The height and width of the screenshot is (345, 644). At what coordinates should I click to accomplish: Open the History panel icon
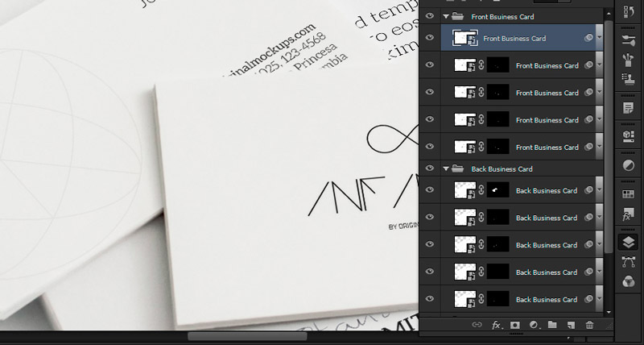629,11
